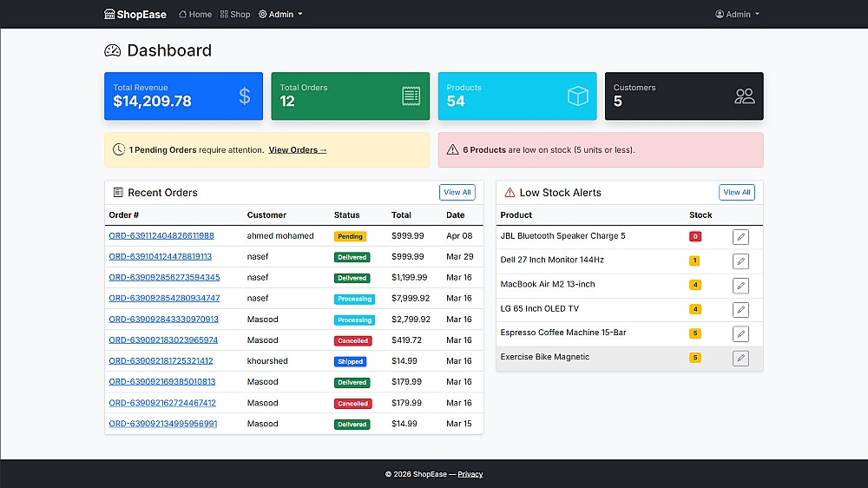Click the Cancelled badge on the $419.72 order
The width and height of the screenshot is (868, 488).
click(x=352, y=341)
